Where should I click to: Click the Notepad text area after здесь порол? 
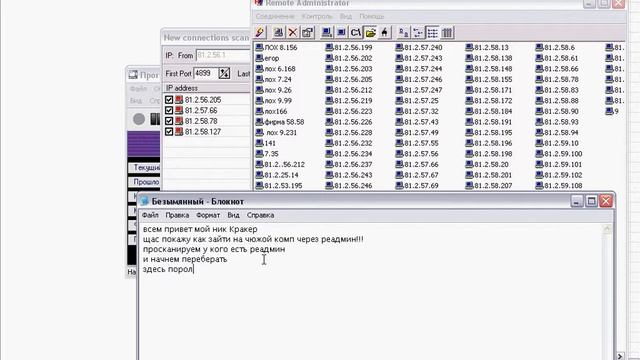pos(194,269)
